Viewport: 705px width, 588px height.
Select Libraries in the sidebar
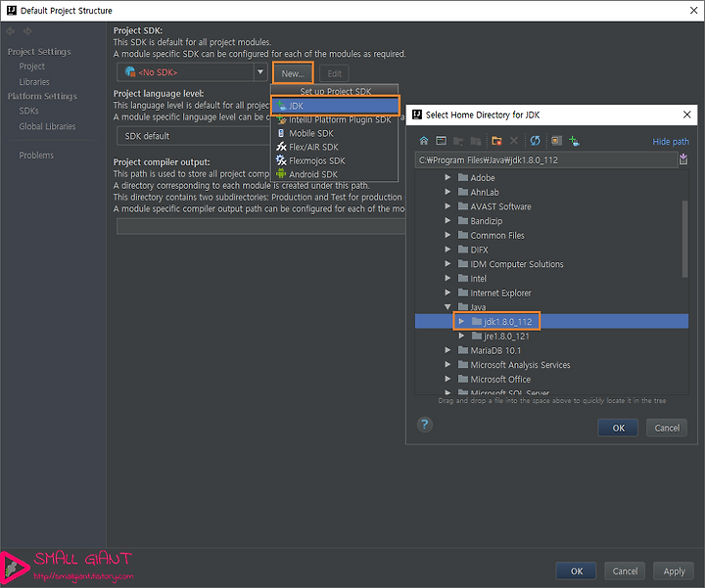34,82
